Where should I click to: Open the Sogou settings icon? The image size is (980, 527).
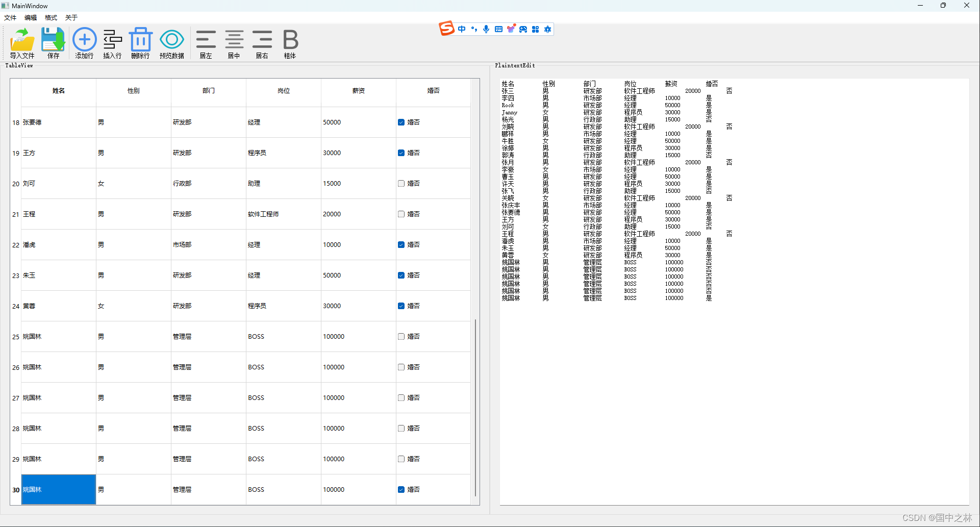point(547,29)
